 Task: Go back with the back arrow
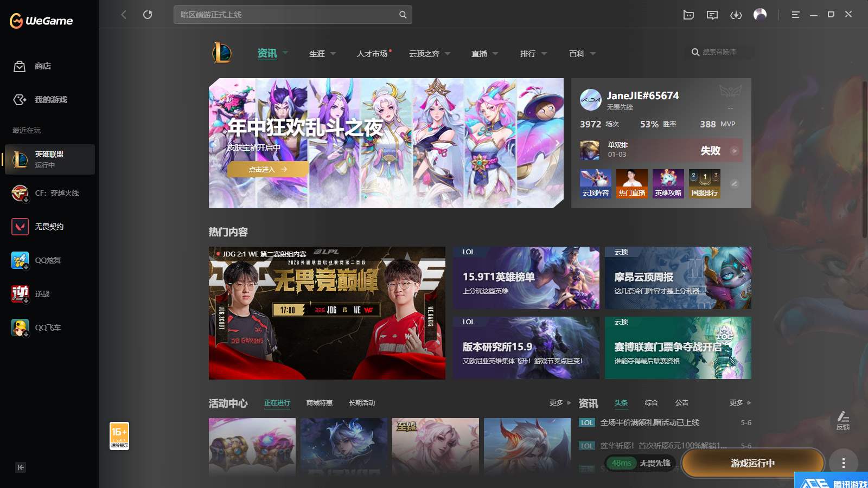tap(124, 15)
